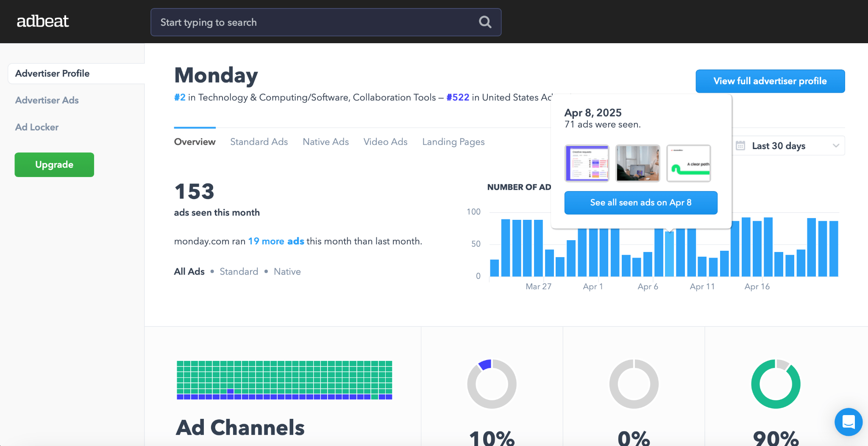Click the green Upgrade button
The image size is (868, 446).
pos(54,165)
